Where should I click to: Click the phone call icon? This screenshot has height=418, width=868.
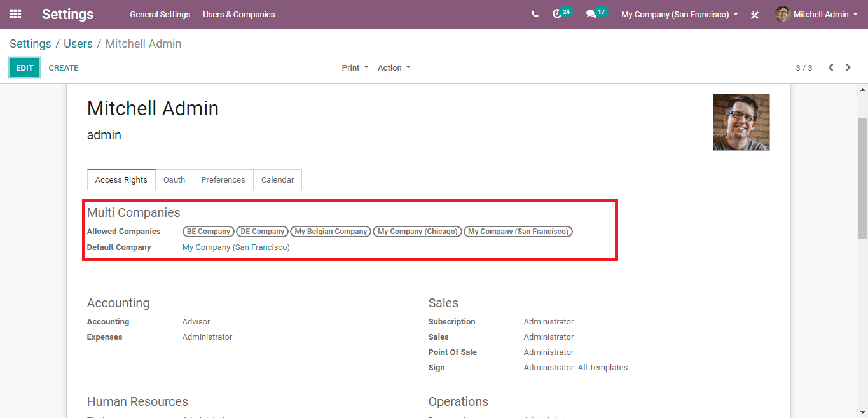pyautogui.click(x=535, y=14)
